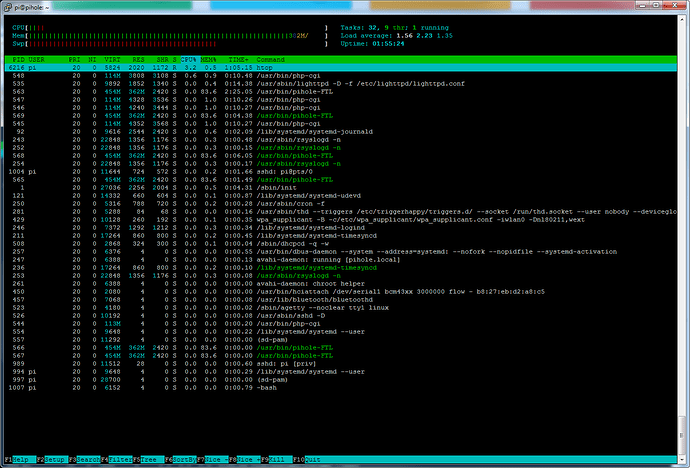Click the terminal's vertical scrollbar
This screenshot has width=690, height=468.
click(681, 238)
